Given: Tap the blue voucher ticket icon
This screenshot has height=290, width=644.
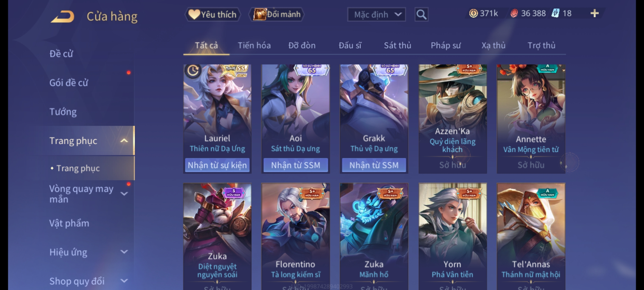Looking at the screenshot, I should click(555, 13).
